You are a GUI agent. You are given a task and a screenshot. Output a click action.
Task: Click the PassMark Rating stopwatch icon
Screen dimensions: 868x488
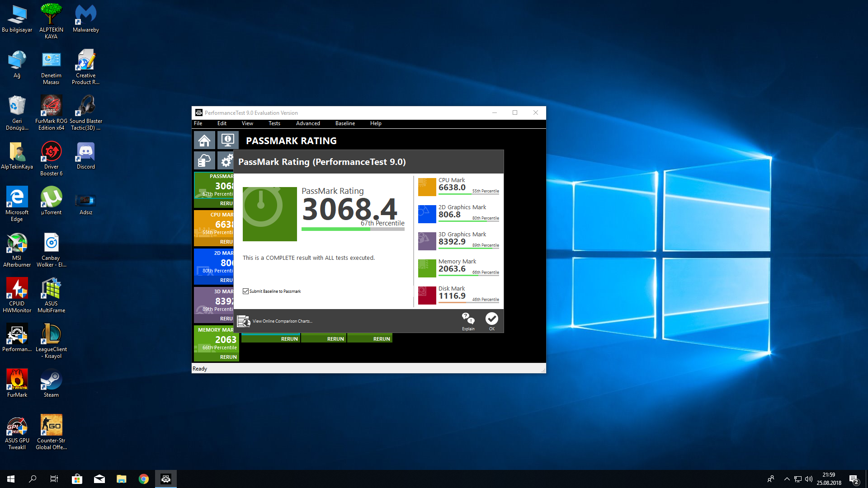(270, 214)
